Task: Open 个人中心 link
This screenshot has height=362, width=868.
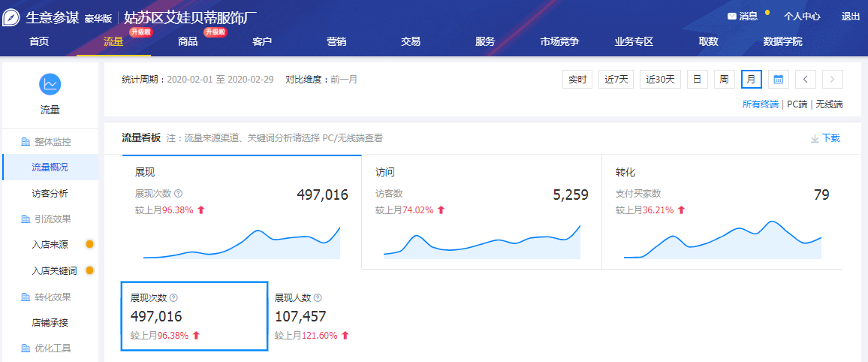Action: click(x=802, y=17)
